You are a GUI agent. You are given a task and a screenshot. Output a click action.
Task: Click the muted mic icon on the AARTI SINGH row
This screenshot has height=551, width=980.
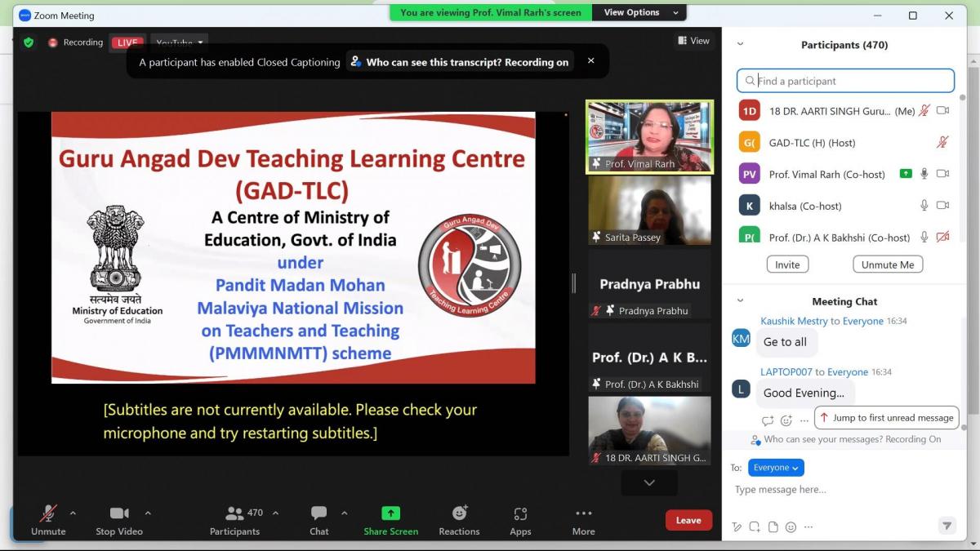click(x=924, y=110)
